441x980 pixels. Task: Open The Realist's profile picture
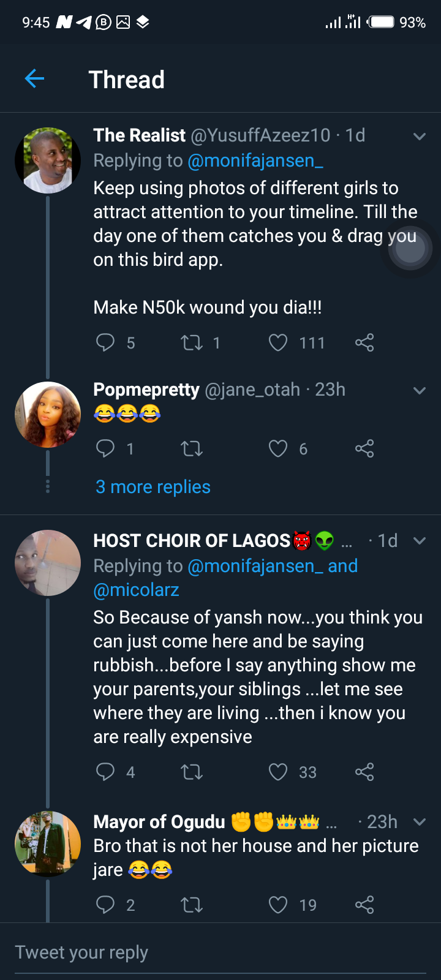pos(48,160)
